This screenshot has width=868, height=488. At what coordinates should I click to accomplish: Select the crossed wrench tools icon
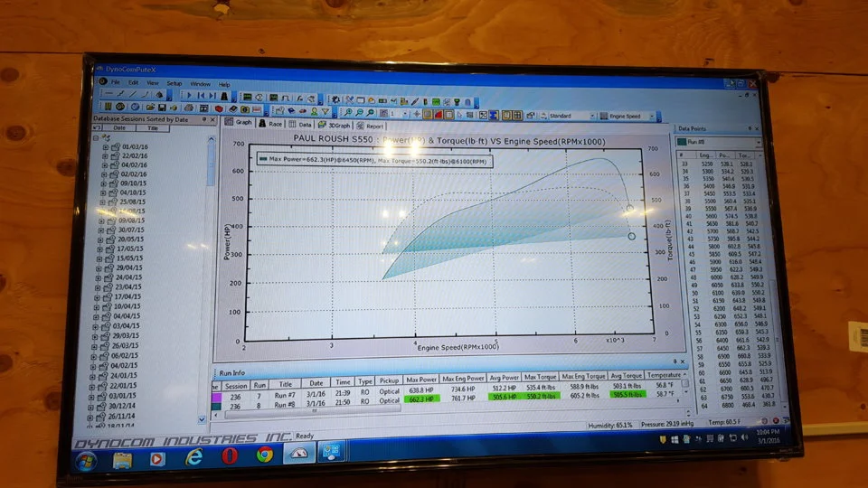(x=349, y=99)
